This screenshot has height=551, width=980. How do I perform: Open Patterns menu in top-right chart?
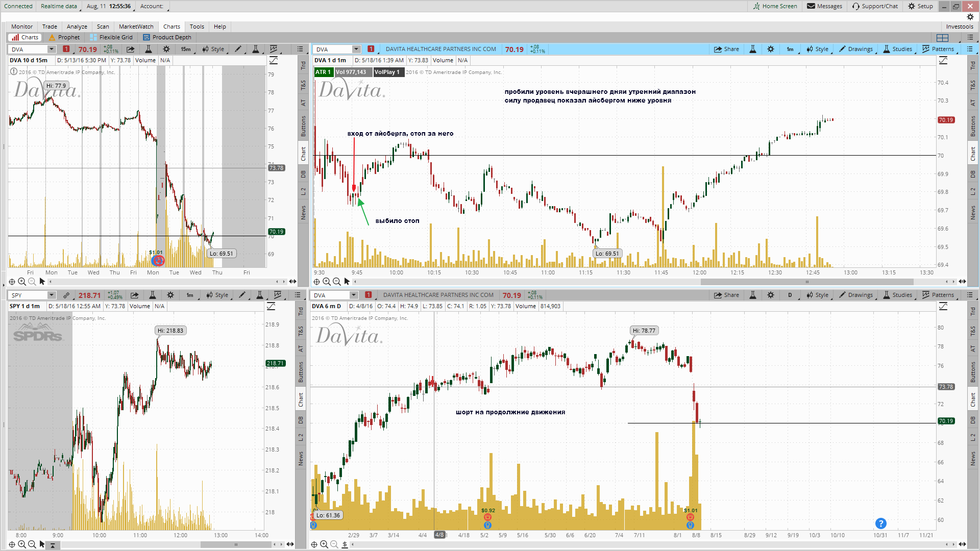point(939,49)
